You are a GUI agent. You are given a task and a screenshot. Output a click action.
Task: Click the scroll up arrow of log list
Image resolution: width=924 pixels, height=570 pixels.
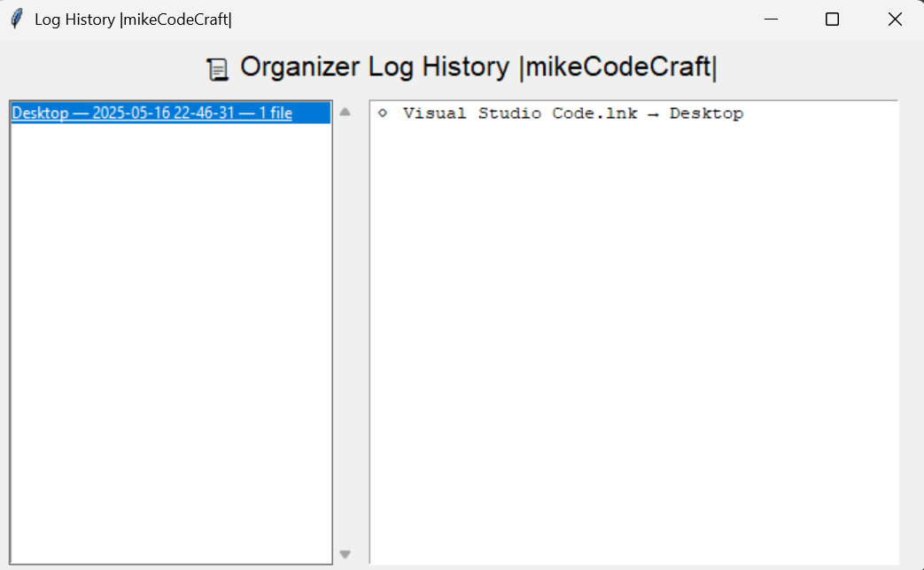[346, 112]
